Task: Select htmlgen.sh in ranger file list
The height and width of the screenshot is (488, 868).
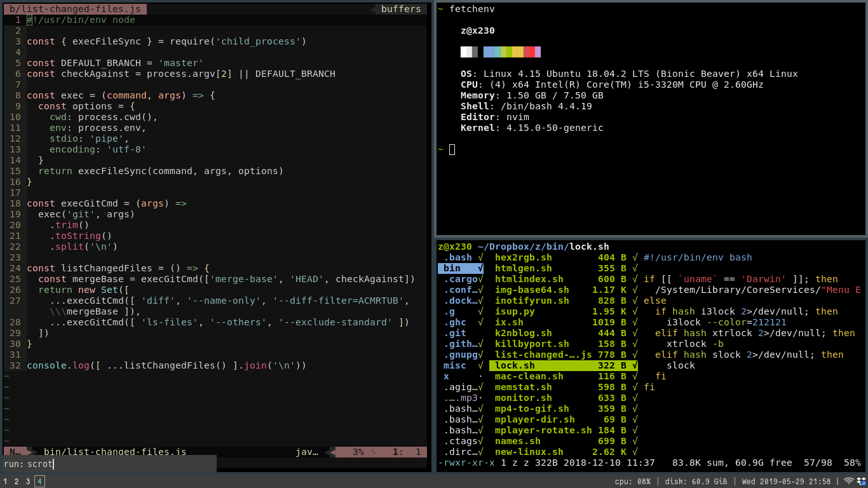Action: pyautogui.click(x=564, y=268)
